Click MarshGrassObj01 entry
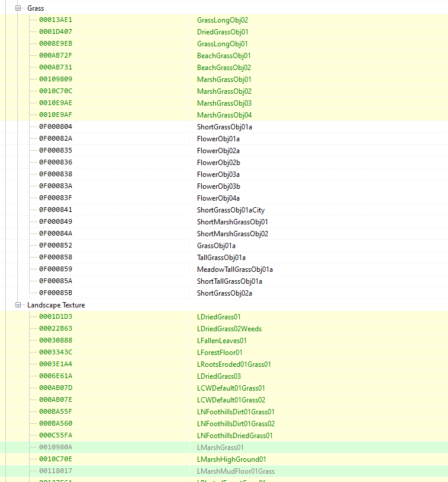448x482 pixels. [x=224, y=80]
